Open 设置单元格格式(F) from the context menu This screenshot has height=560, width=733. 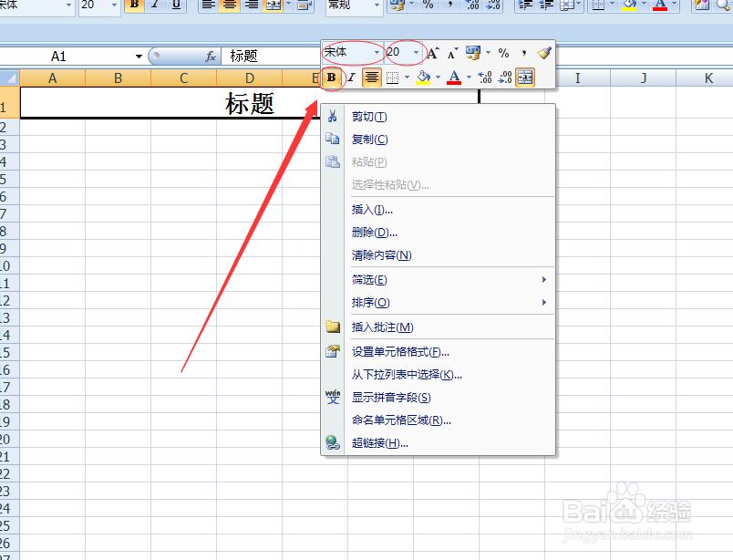(x=397, y=351)
